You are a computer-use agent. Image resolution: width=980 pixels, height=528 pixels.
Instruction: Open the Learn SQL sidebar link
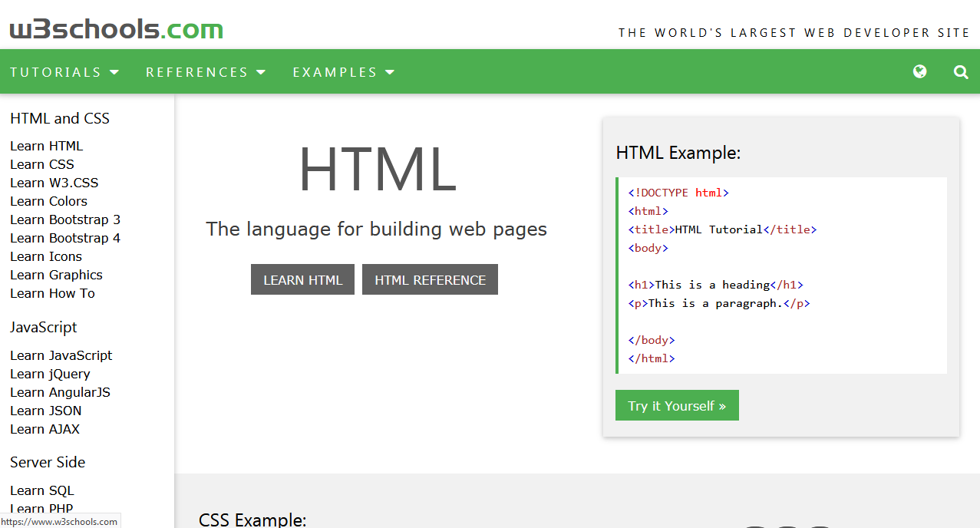(42, 490)
